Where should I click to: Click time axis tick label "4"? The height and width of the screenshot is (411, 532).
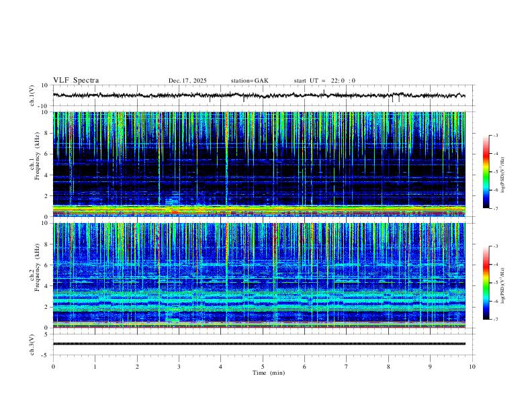[221, 367]
